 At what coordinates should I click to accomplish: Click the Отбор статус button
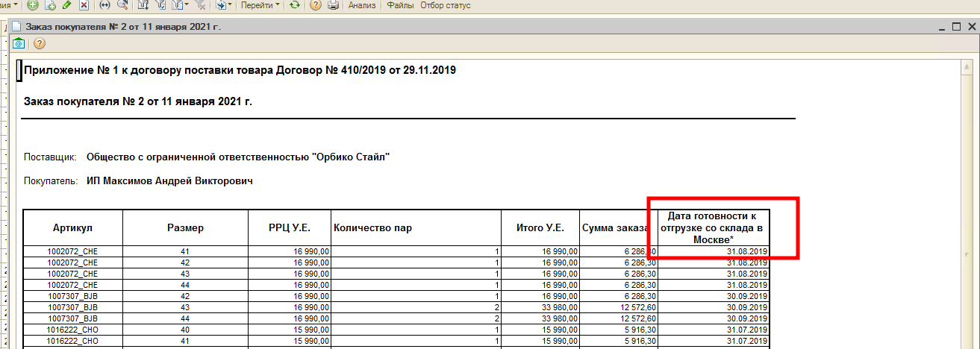click(446, 5)
